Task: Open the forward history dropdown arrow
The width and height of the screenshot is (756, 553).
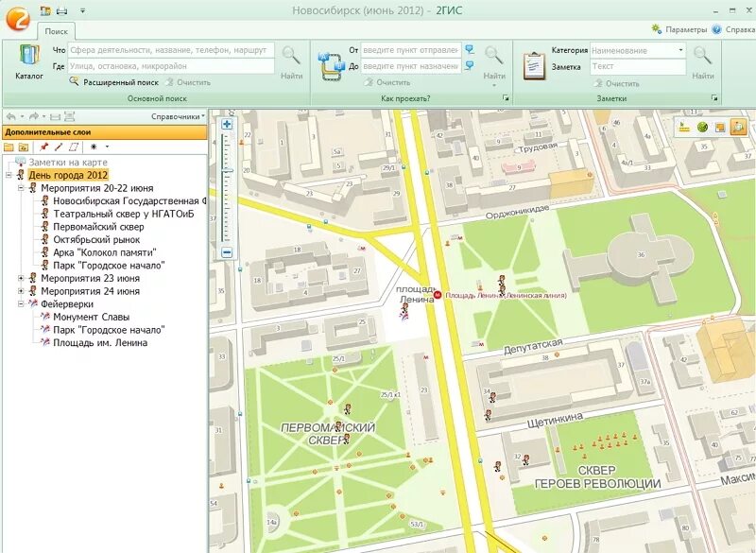Action: tap(43, 116)
